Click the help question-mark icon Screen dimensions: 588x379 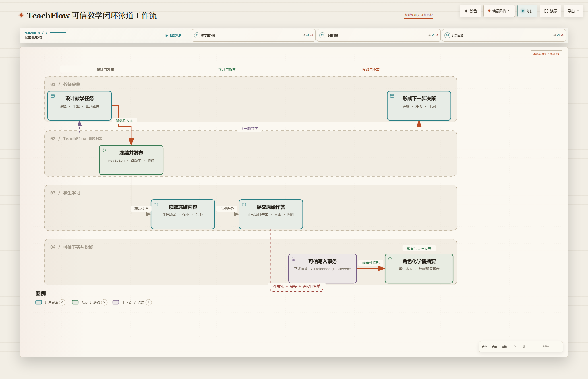point(524,347)
